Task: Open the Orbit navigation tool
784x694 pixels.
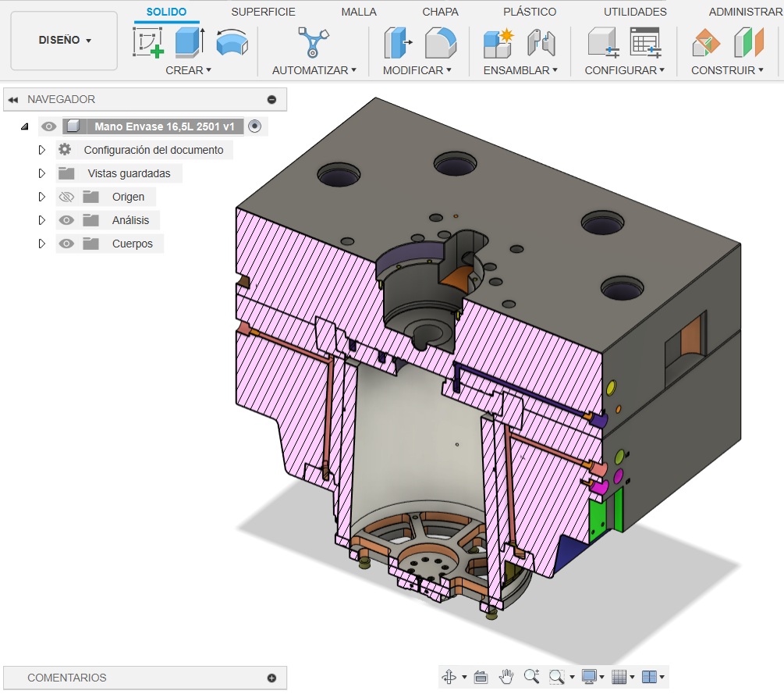Action: (449, 677)
